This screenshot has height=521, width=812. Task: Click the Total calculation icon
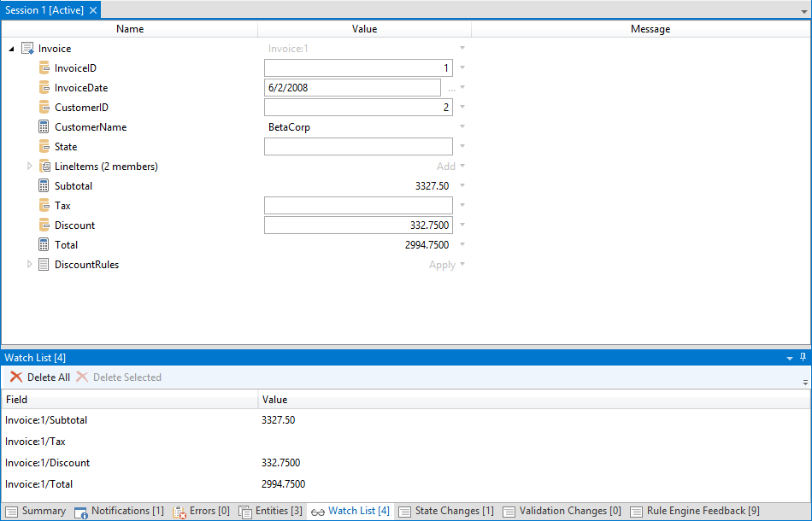point(44,245)
